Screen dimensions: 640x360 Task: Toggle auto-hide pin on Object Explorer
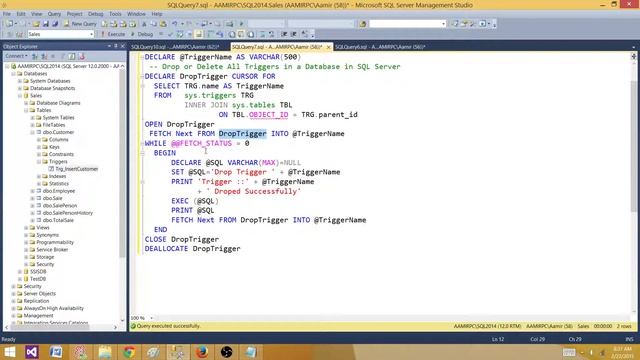pyautogui.click(x=116, y=46)
